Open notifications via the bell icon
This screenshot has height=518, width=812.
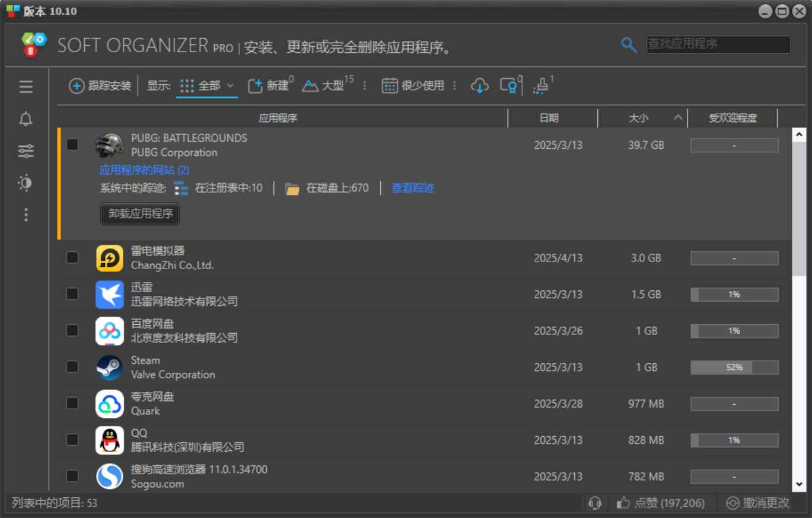[26, 119]
